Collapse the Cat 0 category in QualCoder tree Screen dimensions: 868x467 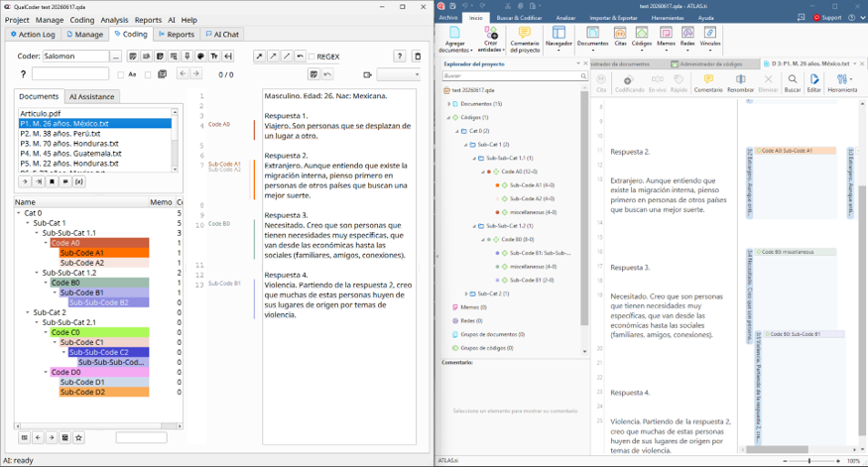(x=19, y=213)
